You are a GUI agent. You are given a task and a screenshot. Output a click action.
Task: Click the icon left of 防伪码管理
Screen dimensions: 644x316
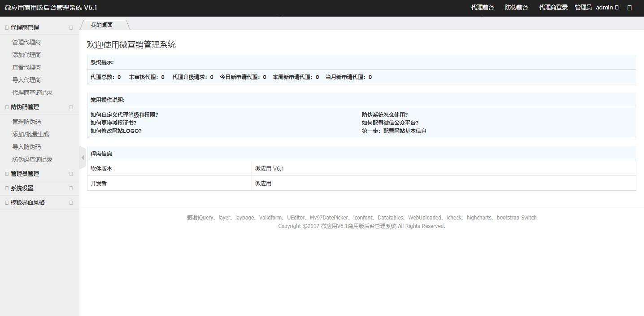(7, 107)
